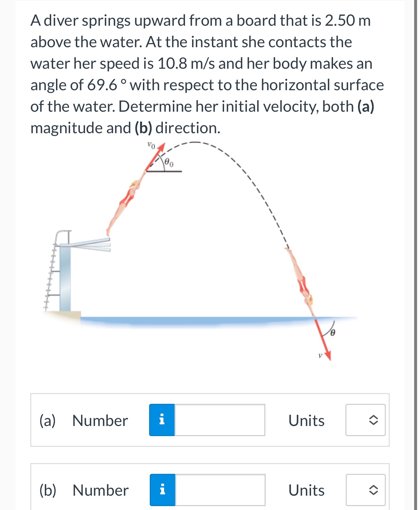The image size is (420, 510).
Task: Click the part (a) Number label
Action: (99, 421)
